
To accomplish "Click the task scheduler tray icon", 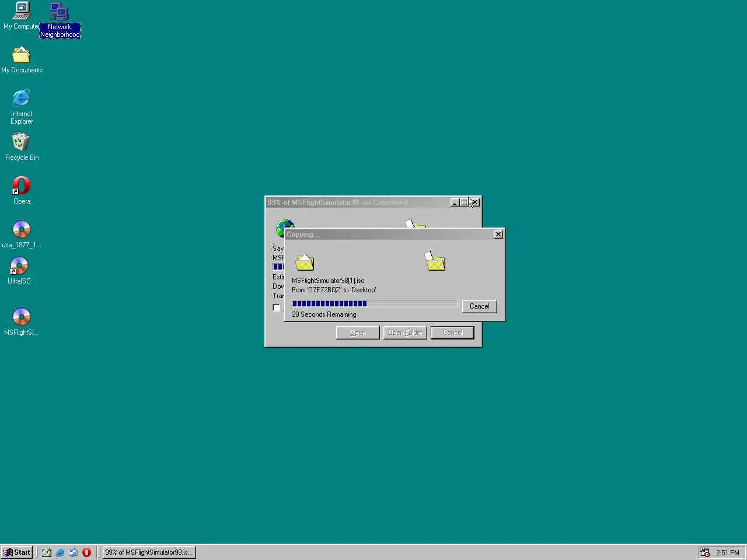I will (x=705, y=552).
